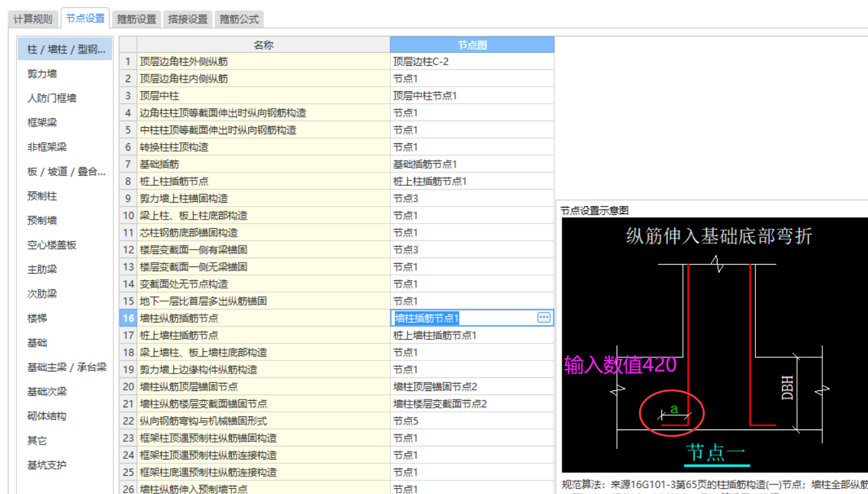868x494 pixels.
Task: Click row 边角柱柱顶等截面伸出时纵向钢筋构造
Action: pyautogui.click(x=263, y=113)
